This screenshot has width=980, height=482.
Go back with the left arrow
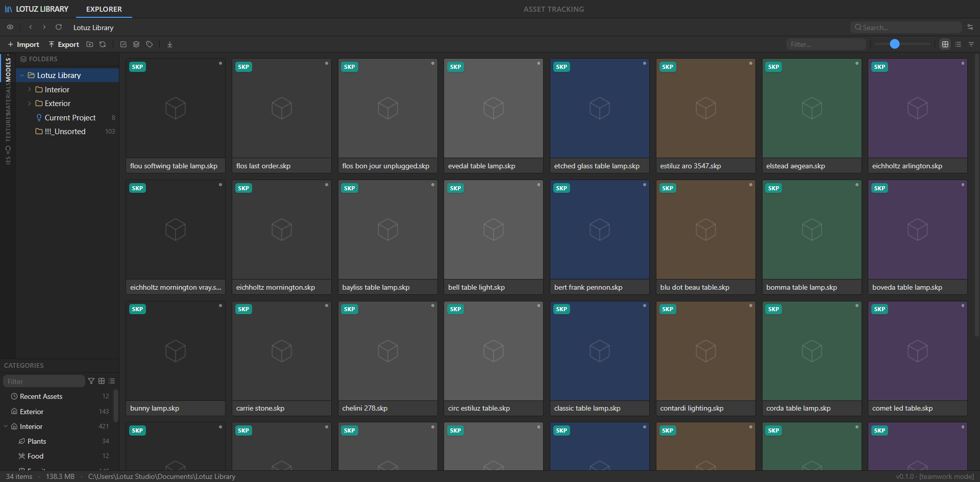(x=31, y=27)
